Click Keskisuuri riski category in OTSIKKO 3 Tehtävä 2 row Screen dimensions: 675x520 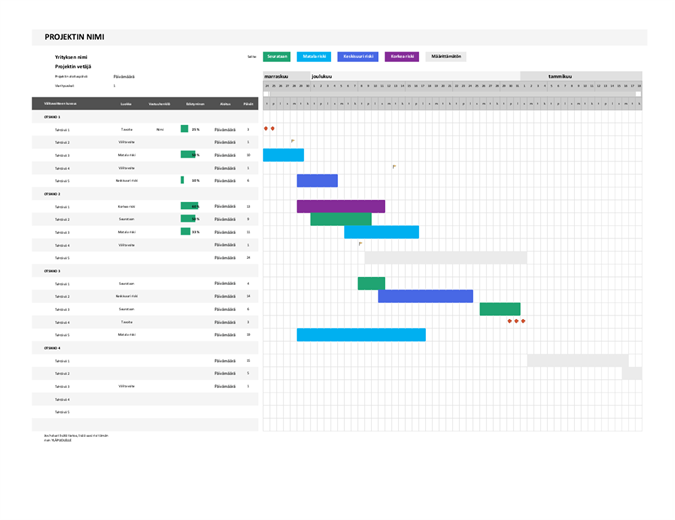127,296
